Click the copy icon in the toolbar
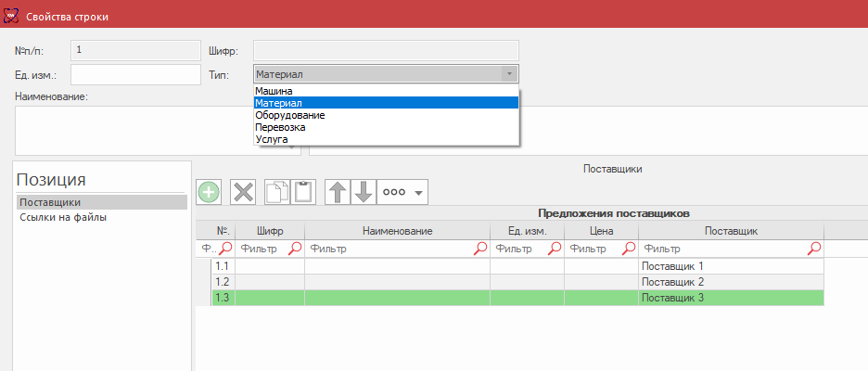This screenshot has width=868, height=371. 277,192
